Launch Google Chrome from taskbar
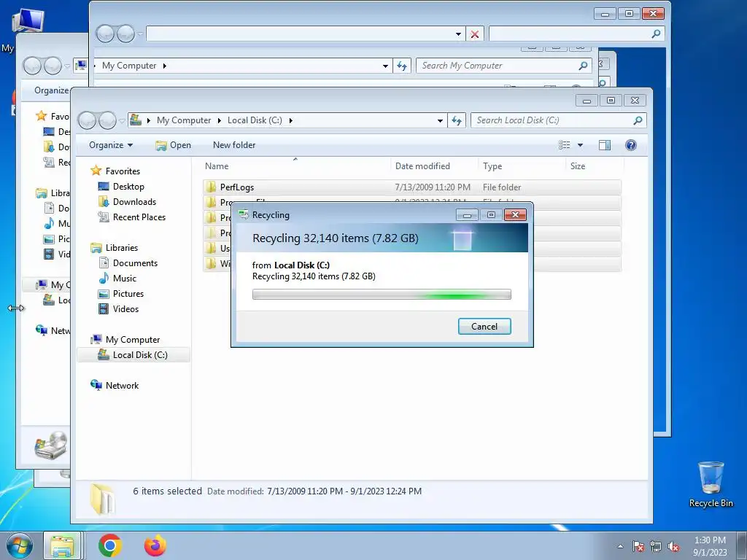 point(109,545)
